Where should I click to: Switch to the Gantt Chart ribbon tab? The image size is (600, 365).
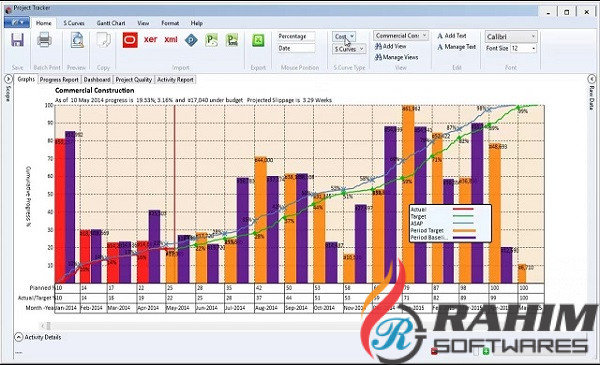pos(111,23)
